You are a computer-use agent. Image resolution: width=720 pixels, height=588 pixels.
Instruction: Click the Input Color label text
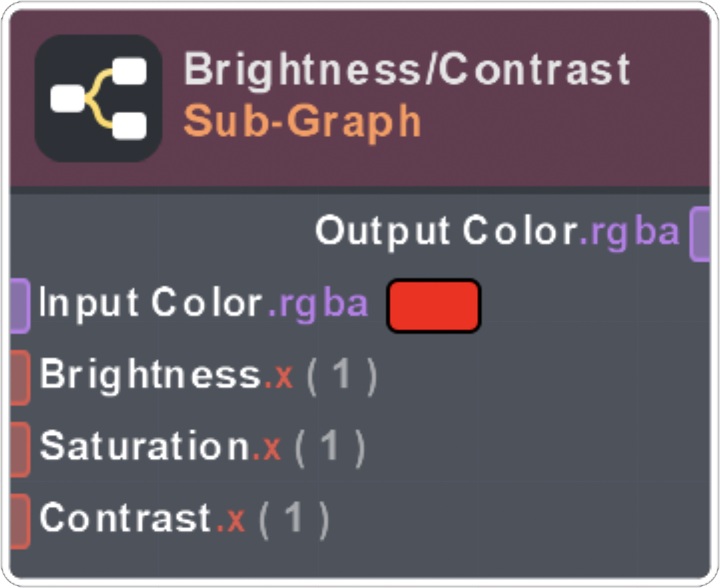click(152, 303)
